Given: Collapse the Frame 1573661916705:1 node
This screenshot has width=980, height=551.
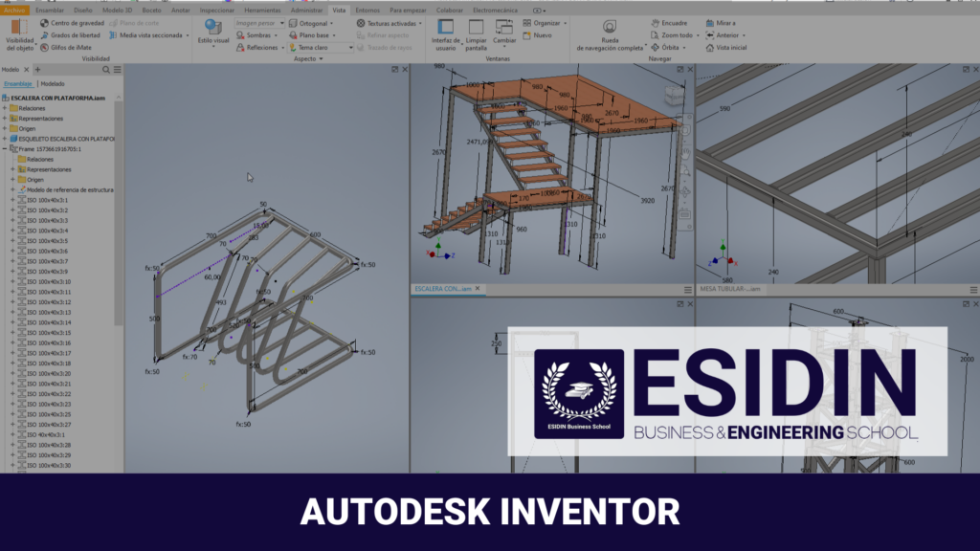Looking at the screenshot, I should click(x=5, y=149).
